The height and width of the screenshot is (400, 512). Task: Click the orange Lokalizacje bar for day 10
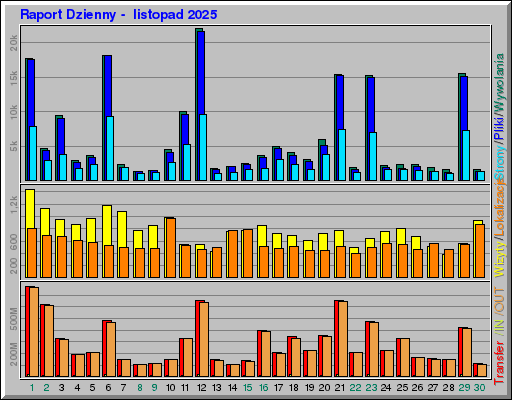coord(171,248)
